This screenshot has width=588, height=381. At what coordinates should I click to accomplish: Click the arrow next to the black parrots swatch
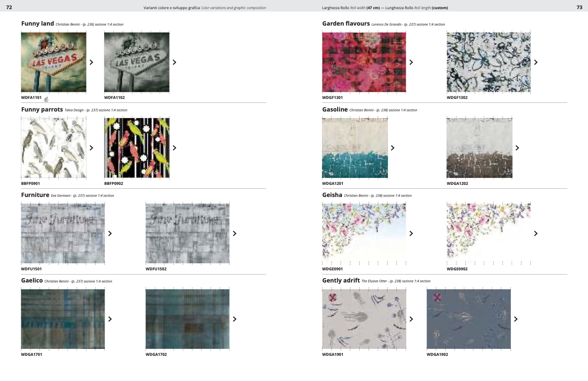pyautogui.click(x=174, y=148)
